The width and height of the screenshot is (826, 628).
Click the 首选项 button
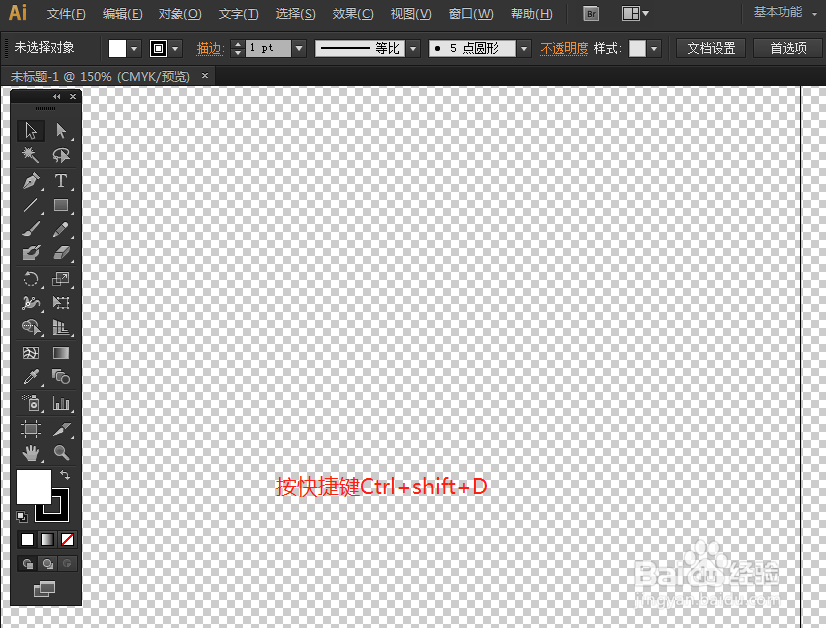pos(788,48)
